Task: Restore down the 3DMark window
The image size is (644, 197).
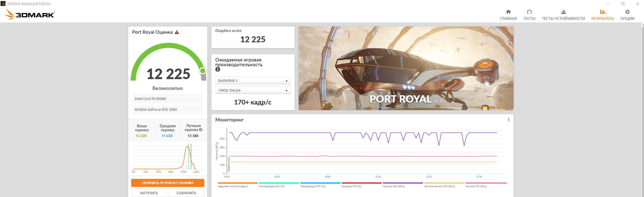Action: click(623, 4)
